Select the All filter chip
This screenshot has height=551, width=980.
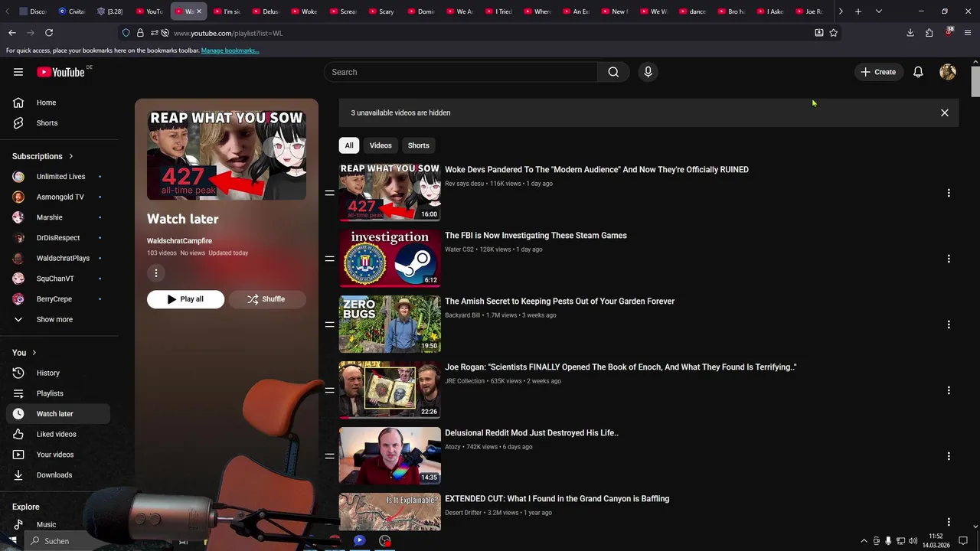click(349, 145)
